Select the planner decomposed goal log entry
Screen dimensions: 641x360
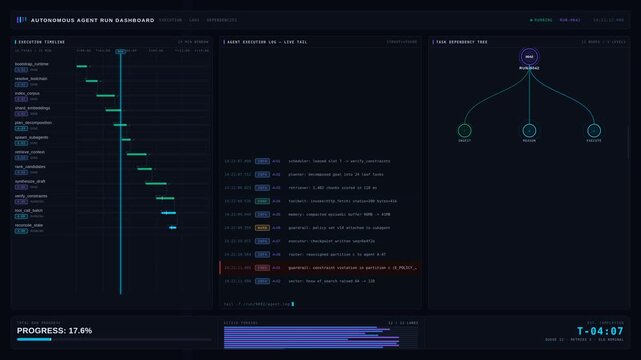[x=320, y=174]
